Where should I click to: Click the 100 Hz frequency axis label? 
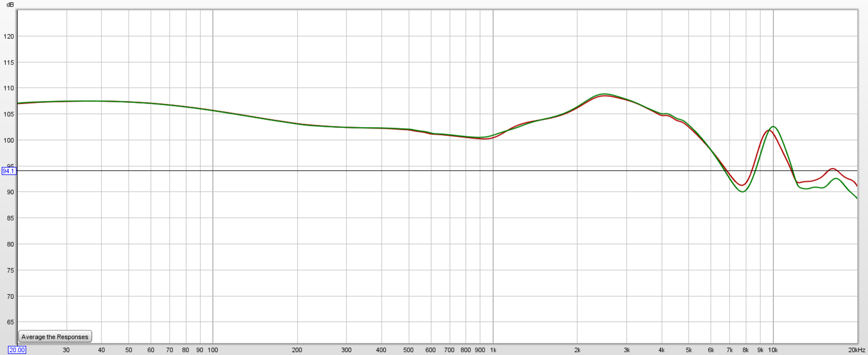213,350
